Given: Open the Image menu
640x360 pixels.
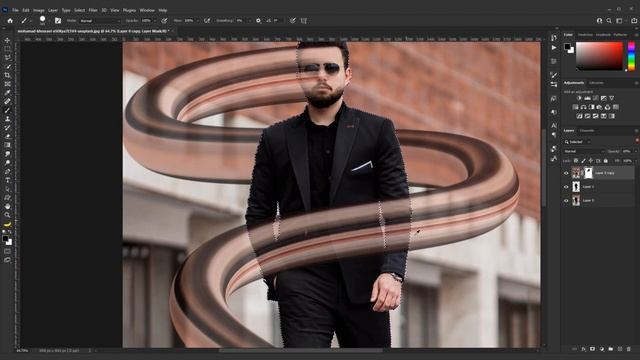Looking at the screenshot, I should 39,10.
